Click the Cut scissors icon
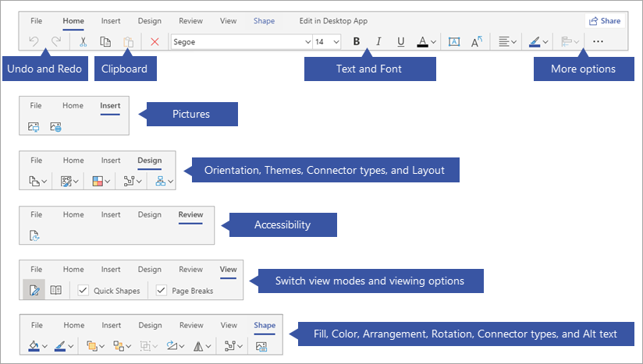The height and width of the screenshot is (364, 643). point(83,42)
